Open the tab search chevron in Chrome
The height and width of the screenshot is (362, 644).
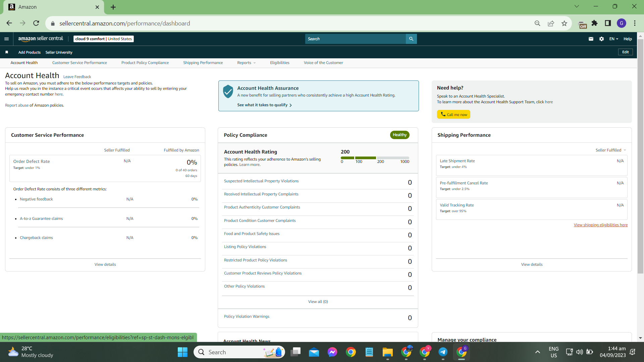click(577, 6)
